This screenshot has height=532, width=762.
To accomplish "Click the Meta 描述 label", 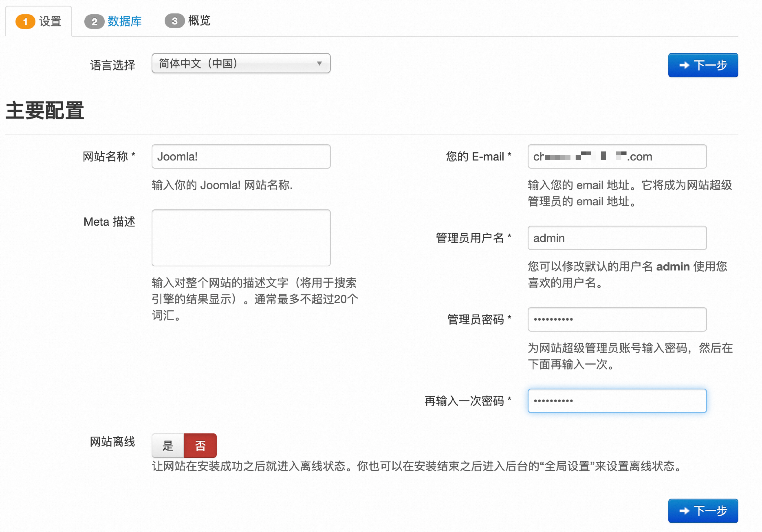I will [x=109, y=222].
